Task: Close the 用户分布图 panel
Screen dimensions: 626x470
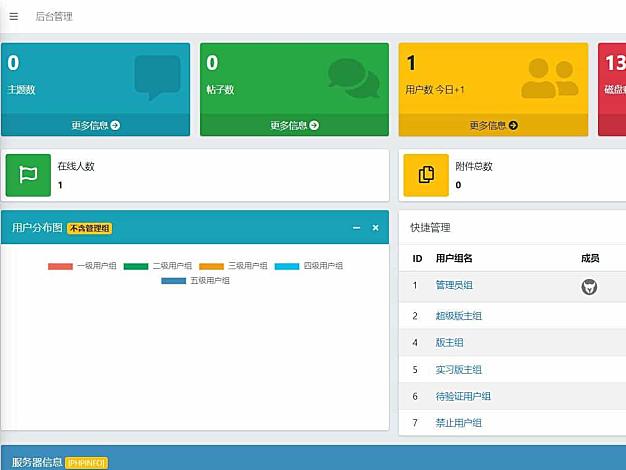Action: click(375, 228)
